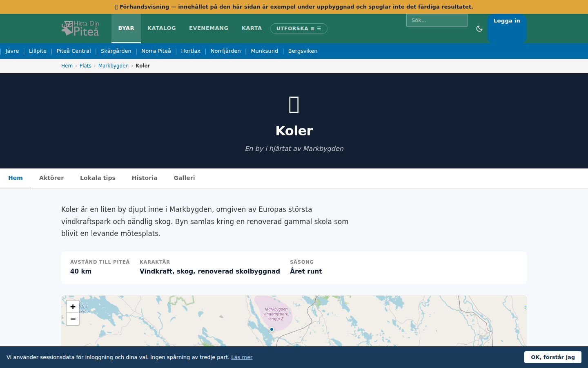588x368 pixels.
Task: Expand the Utforska menu
Action: click(299, 29)
